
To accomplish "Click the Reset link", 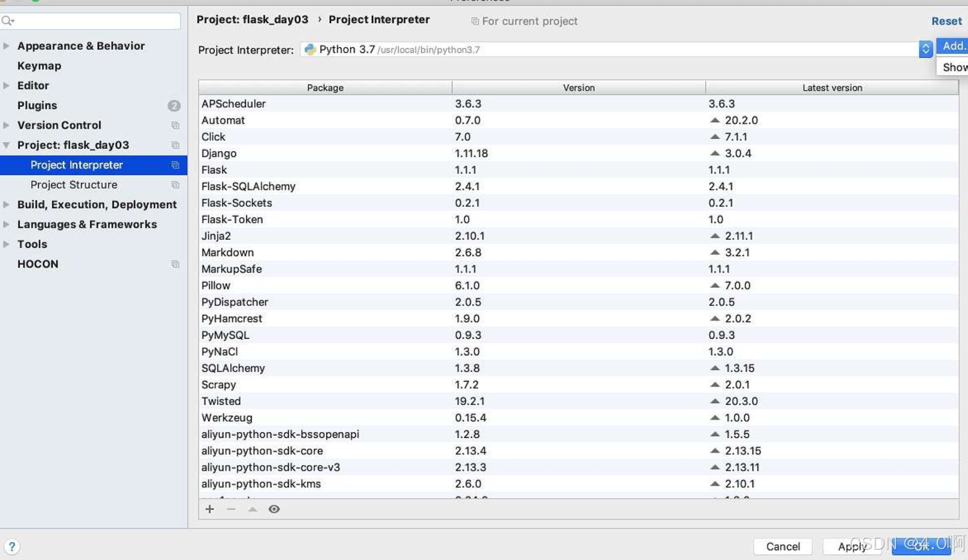I will pyautogui.click(x=946, y=21).
